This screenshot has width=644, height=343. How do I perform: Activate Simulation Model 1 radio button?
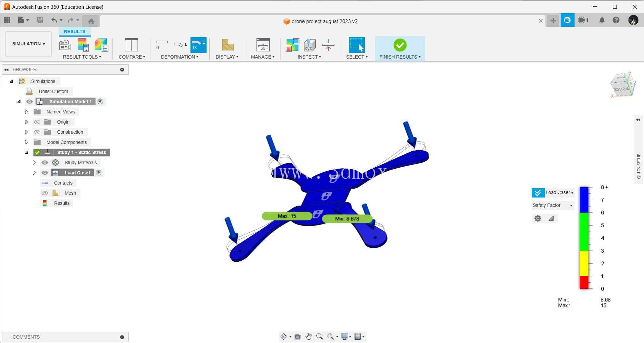(x=100, y=102)
